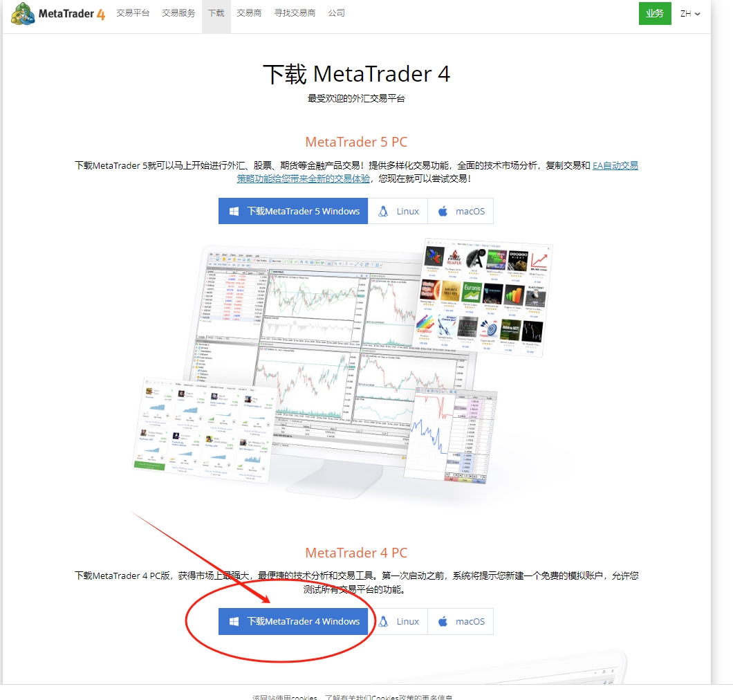Follow the EA自动交易 hyperlink

point(615,165)
